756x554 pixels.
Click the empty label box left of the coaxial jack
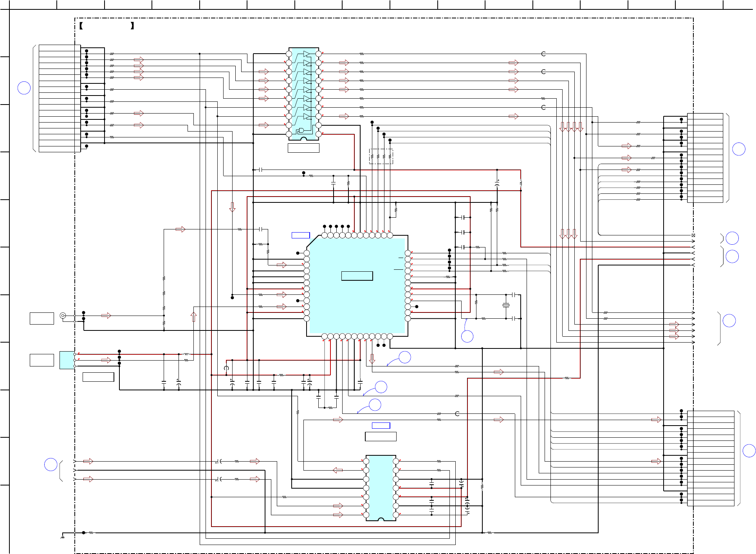(41, 318)
